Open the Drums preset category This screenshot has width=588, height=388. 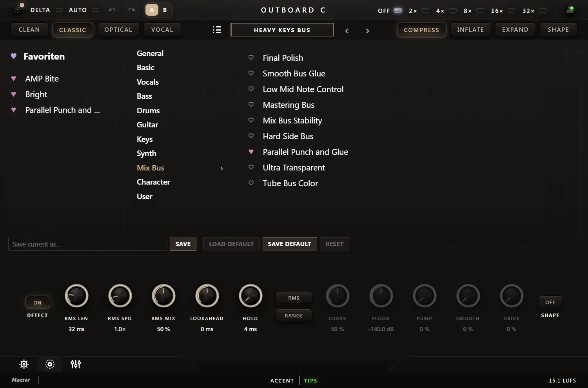148,111
